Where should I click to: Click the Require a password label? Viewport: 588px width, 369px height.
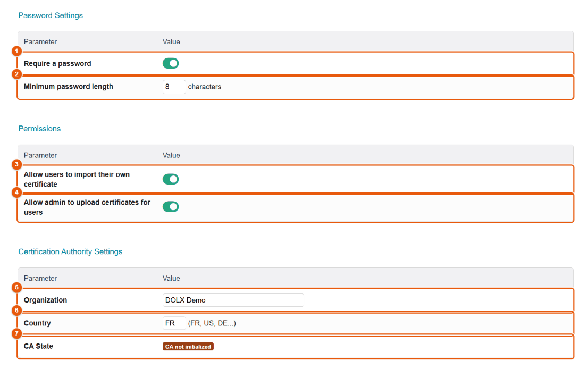pos(57,63)
